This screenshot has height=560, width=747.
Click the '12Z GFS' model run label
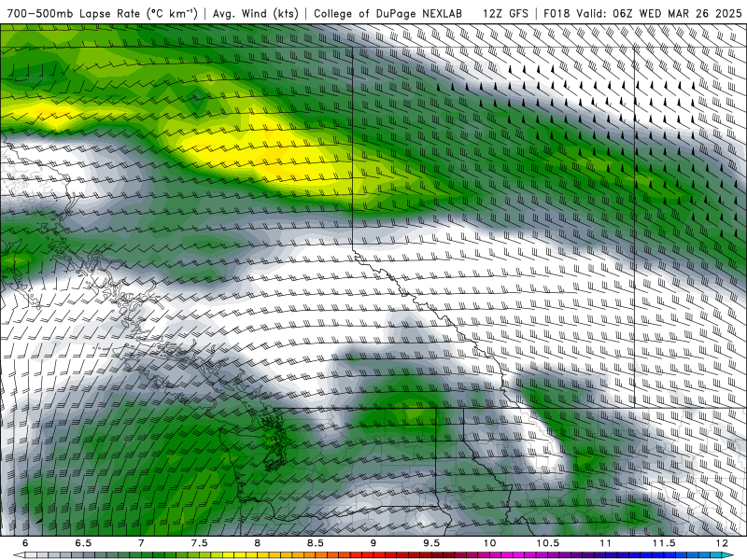pyautogui.click(x=505, y=13)
